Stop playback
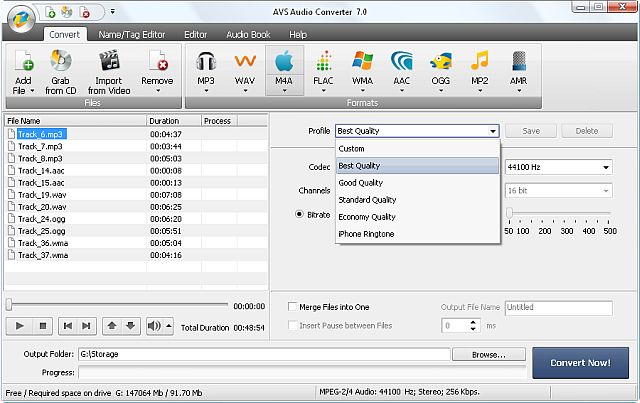The width and height of the screenshot is (640, 403). 42,326
